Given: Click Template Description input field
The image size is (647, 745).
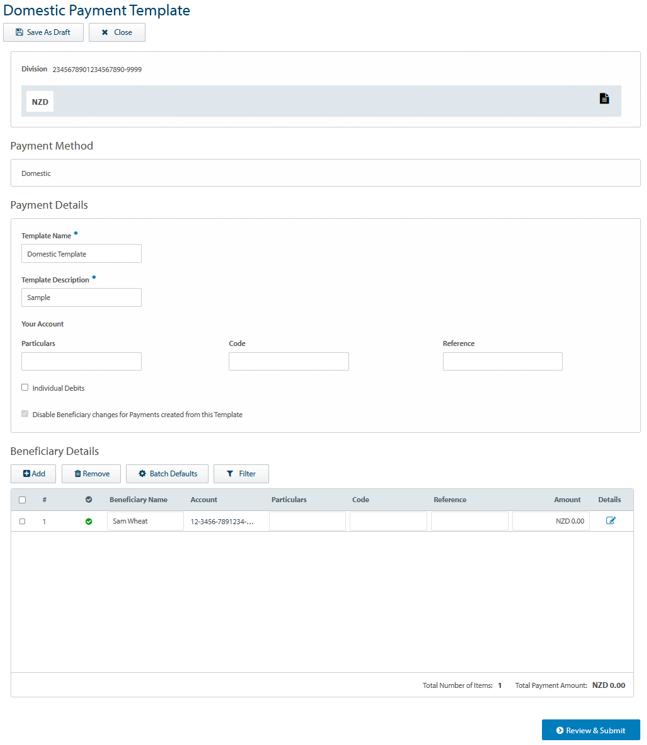Looking at the screenshot, I should click(x=81, y=297).
